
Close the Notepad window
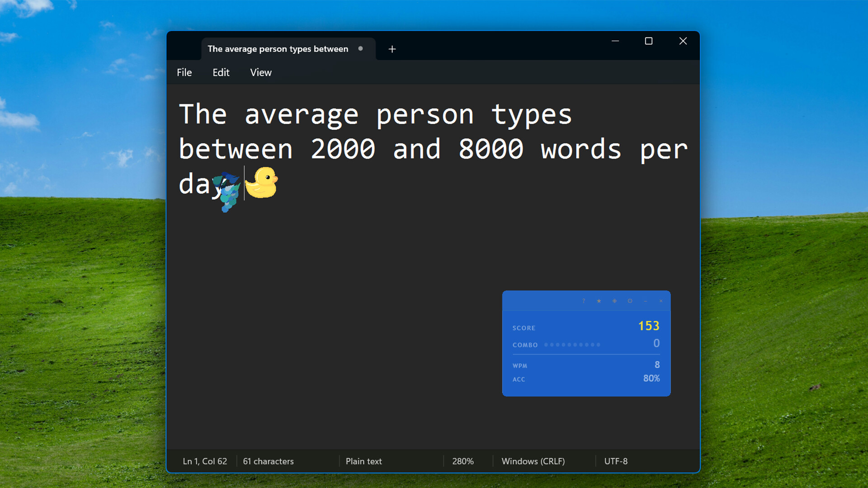pyautogui.click(x=683, y=41)
